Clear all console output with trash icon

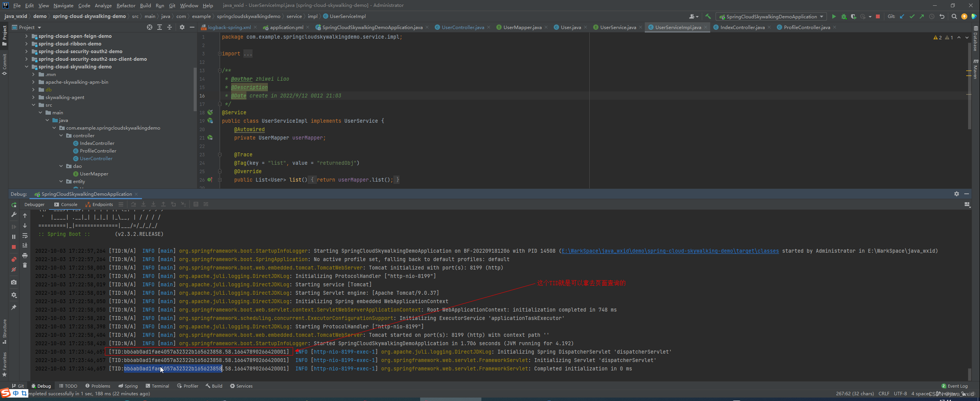(25, 265)
